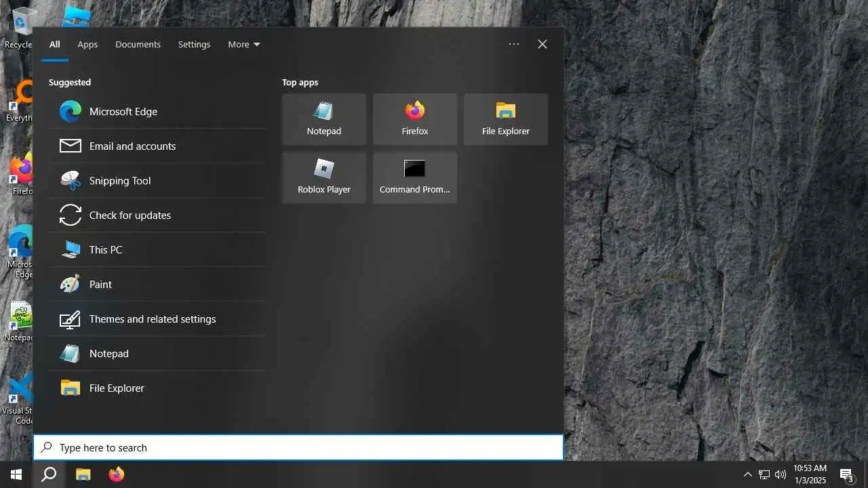
Task: Select Microsoft Edge desktop shortcut
Action: (19, 252)
